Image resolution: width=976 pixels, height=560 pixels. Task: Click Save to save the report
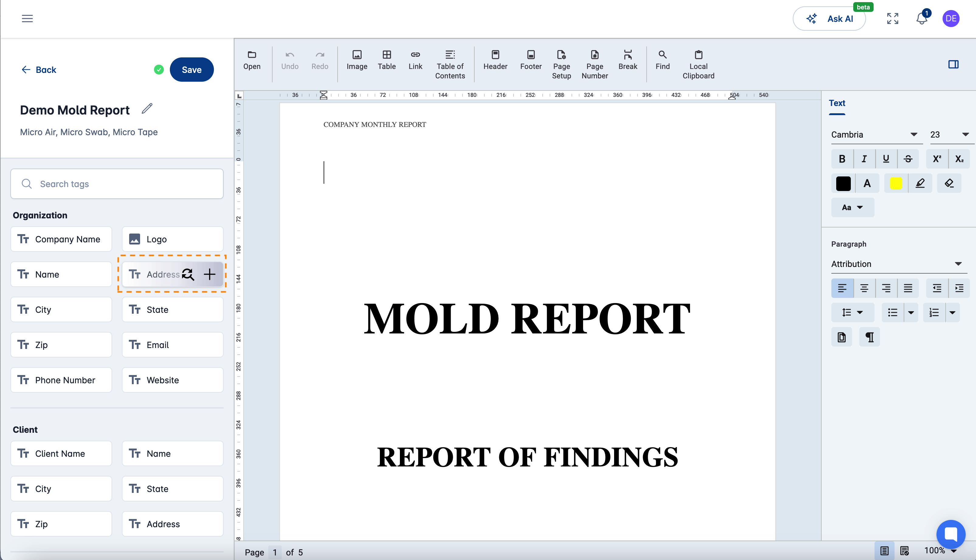[x=192, y=70]
